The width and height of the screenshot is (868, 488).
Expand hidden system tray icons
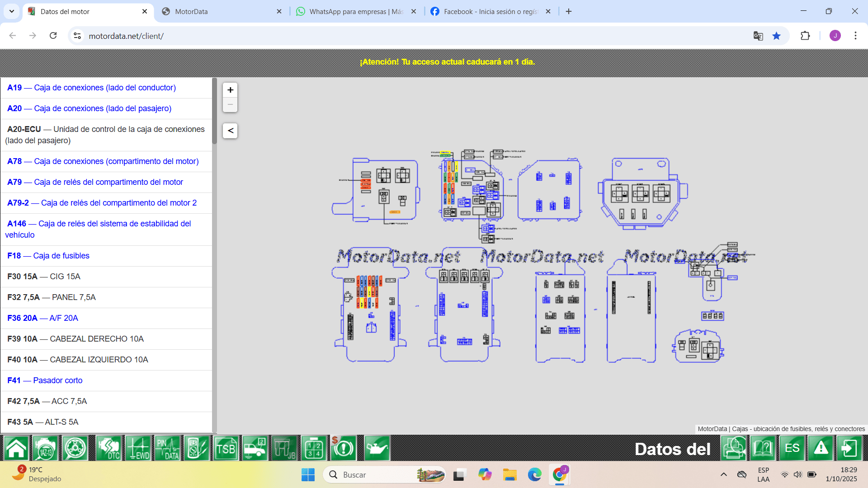click(x=724, y=474)
